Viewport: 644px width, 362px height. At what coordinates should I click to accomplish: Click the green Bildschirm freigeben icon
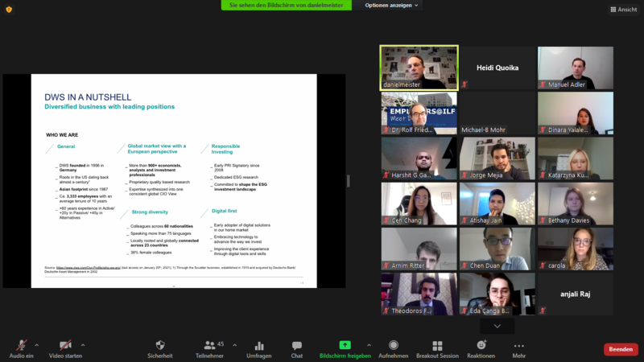pos(345,345)
